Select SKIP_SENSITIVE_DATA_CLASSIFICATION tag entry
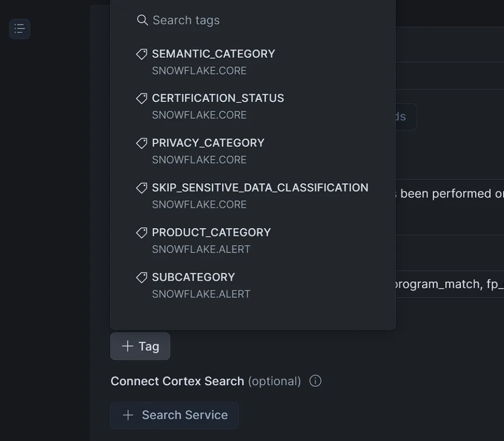This screenshot has height=441, width=504. (252, 196)
